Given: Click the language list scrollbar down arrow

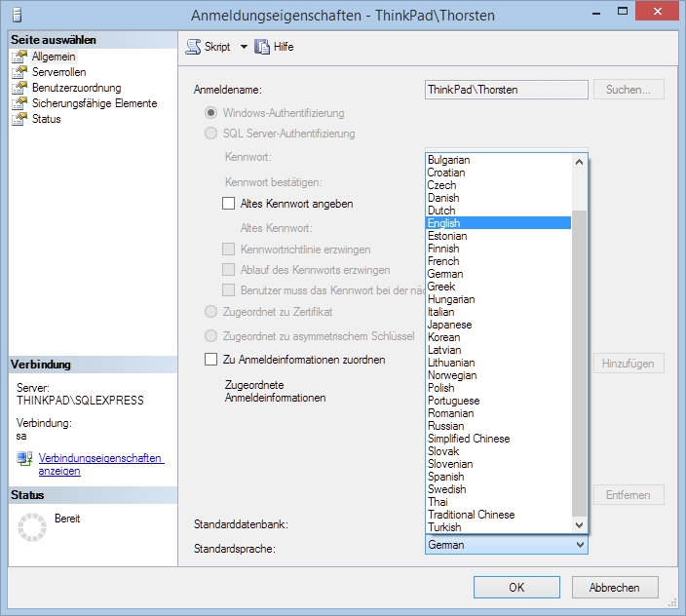Looking at the screenshot, I should (580, 525).
